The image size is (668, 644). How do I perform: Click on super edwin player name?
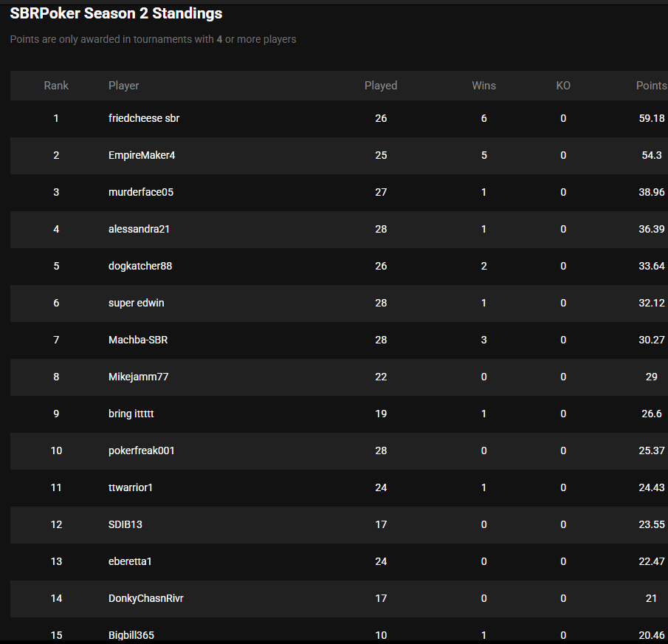(x=137, y=303)
